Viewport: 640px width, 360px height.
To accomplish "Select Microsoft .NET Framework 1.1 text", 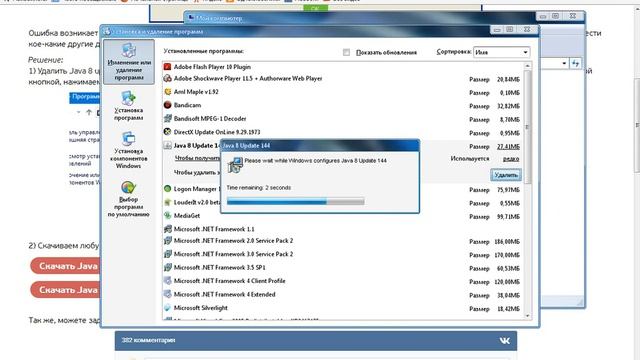I will coord(214,229).
